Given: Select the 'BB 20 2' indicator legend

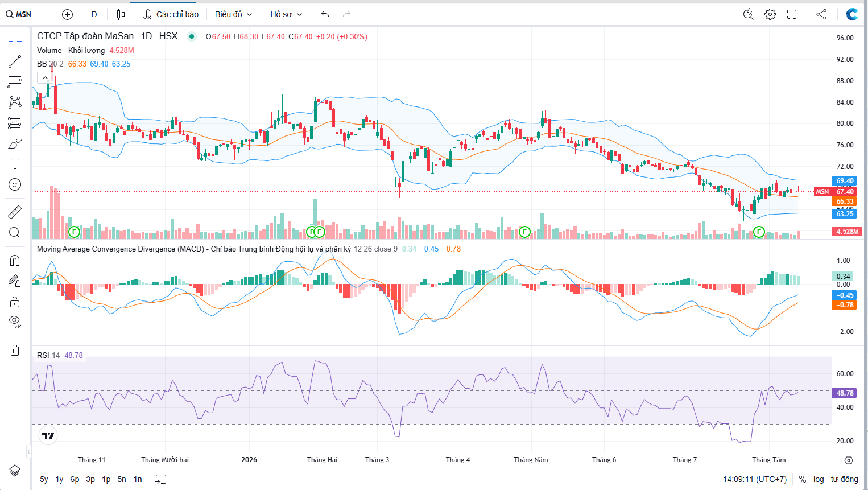Looking at the screenshot, I should (50, 64).
